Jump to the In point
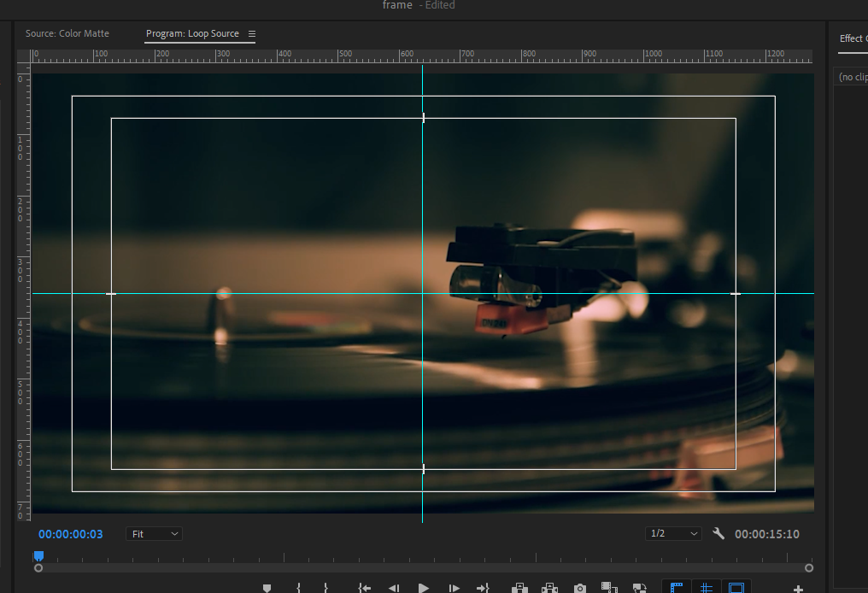 (365, 588)
